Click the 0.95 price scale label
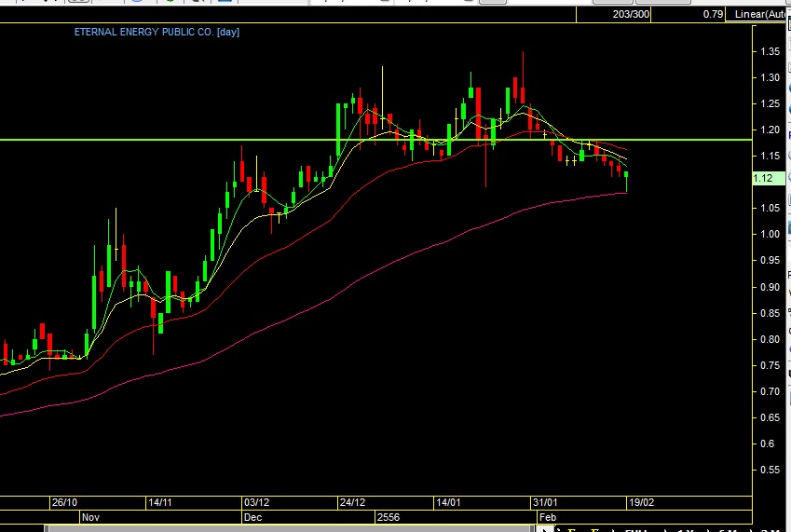791x532 pixels. pyautogui.click(x=770, y=260)
